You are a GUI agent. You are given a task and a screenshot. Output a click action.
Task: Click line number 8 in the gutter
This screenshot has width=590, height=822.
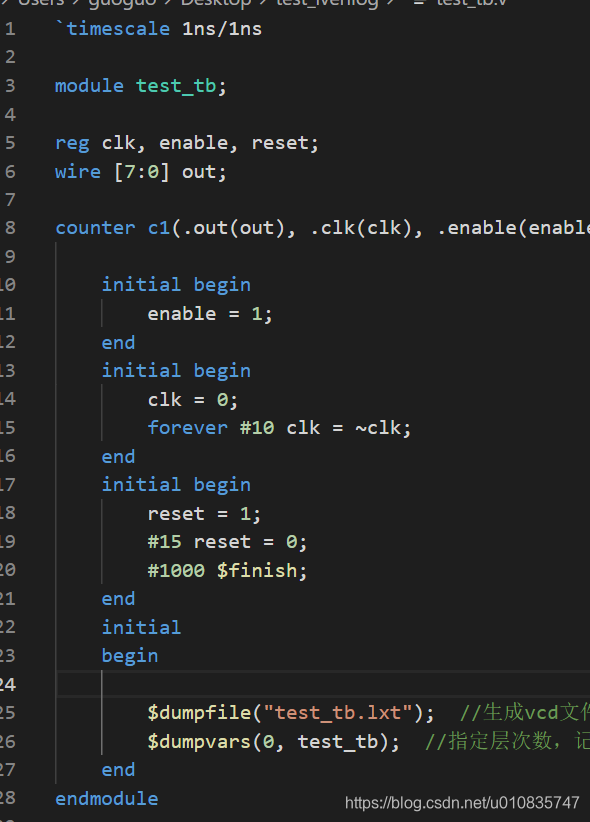[10, 228]
